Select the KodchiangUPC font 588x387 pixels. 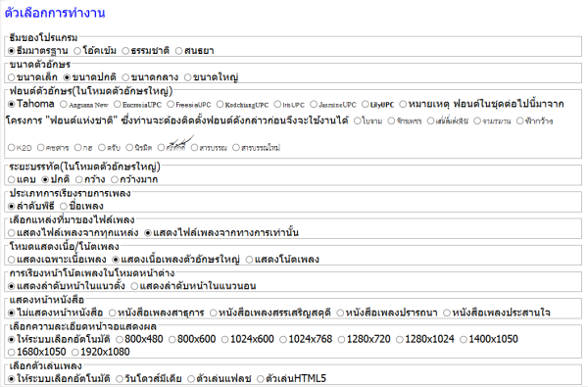point(220,104)
